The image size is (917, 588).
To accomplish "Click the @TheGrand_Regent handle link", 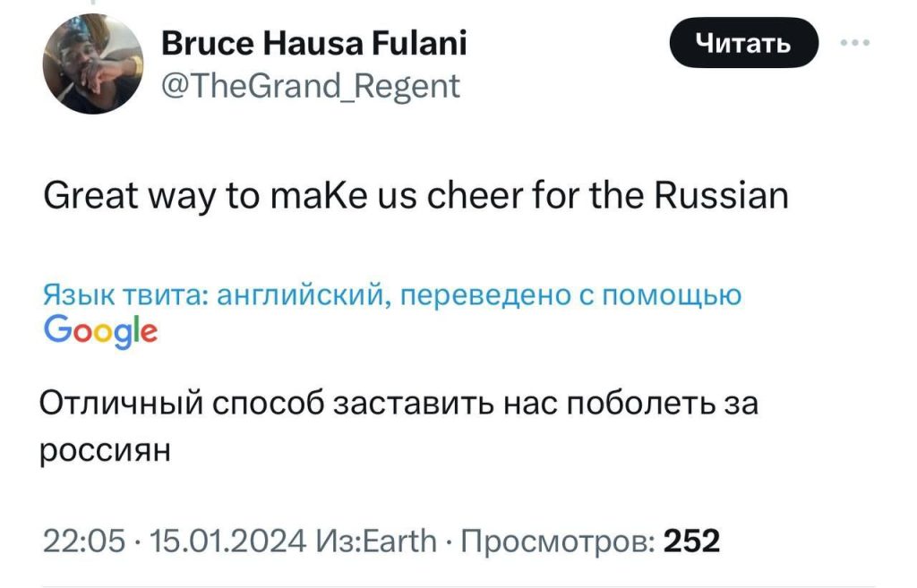I will [x=309, y=87].
